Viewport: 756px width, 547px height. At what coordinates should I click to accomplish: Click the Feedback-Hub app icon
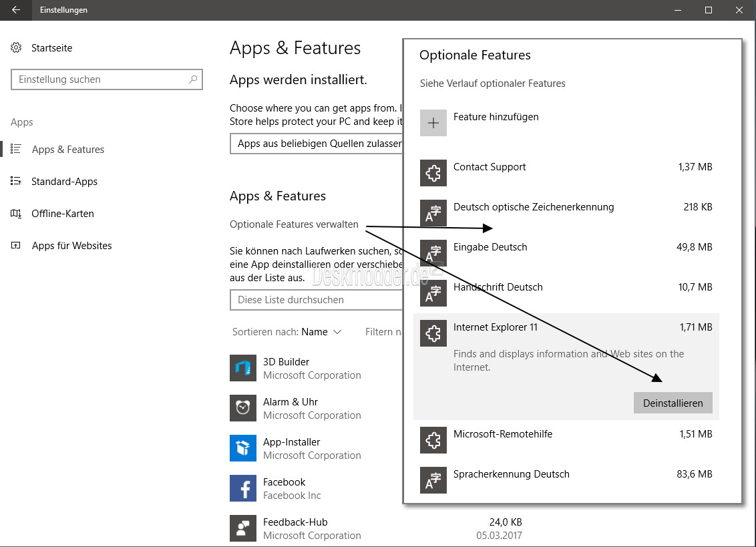[x=243, y=528]
